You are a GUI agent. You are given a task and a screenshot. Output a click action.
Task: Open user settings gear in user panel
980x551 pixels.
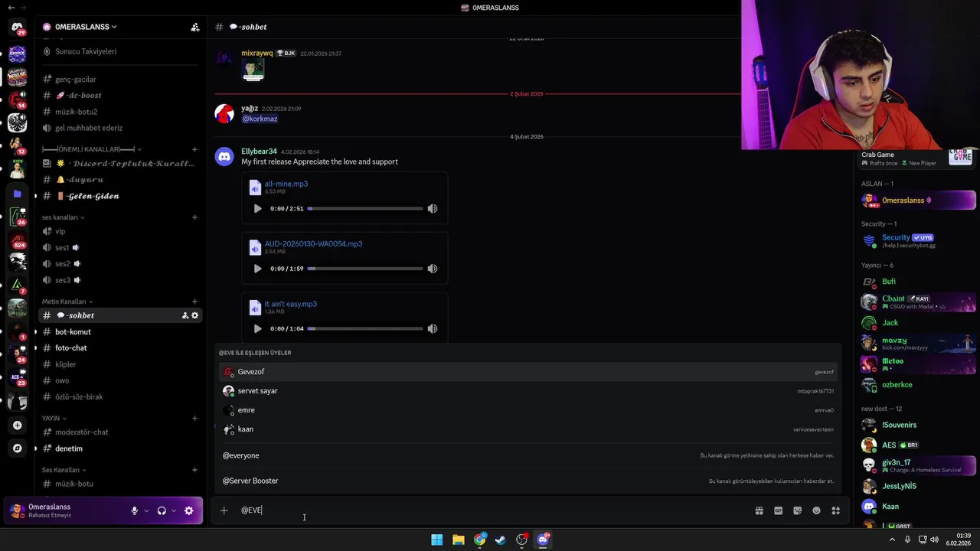click(188, 510)
